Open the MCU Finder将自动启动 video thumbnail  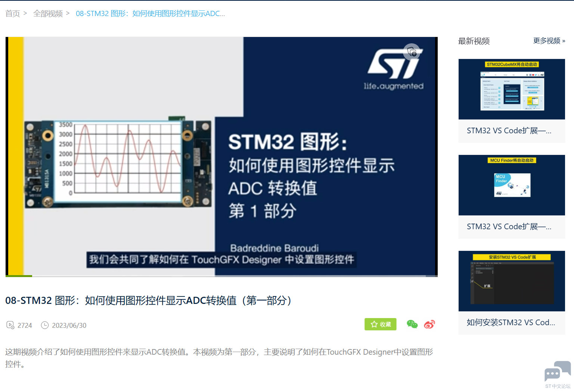pos(512,185)
